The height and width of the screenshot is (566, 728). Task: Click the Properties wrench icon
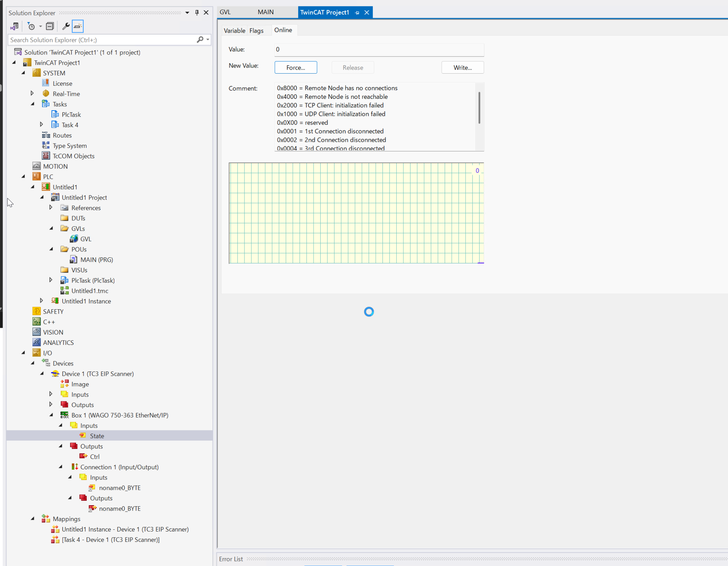[x=66, y=26]
